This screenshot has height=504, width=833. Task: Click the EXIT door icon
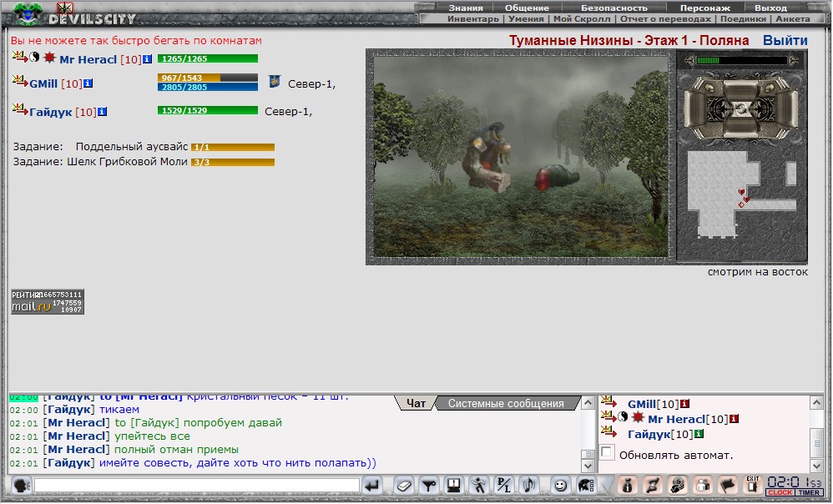point(753,485)
